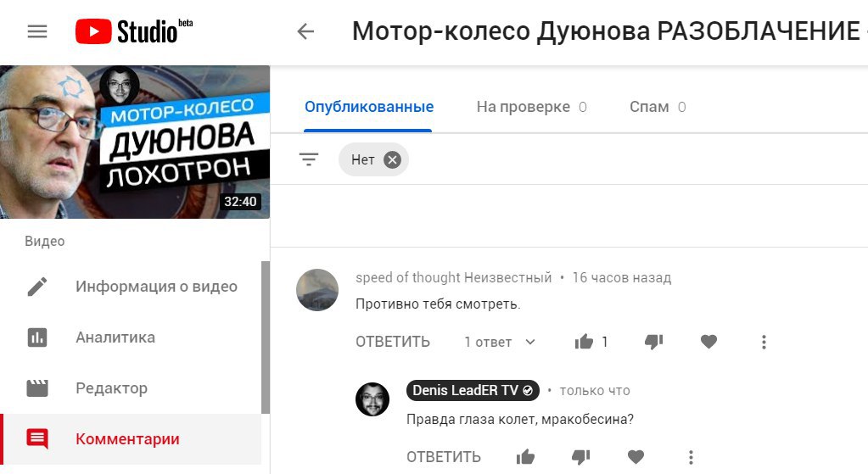Heart the Denis LeadER TV reply

click(636, 457)
